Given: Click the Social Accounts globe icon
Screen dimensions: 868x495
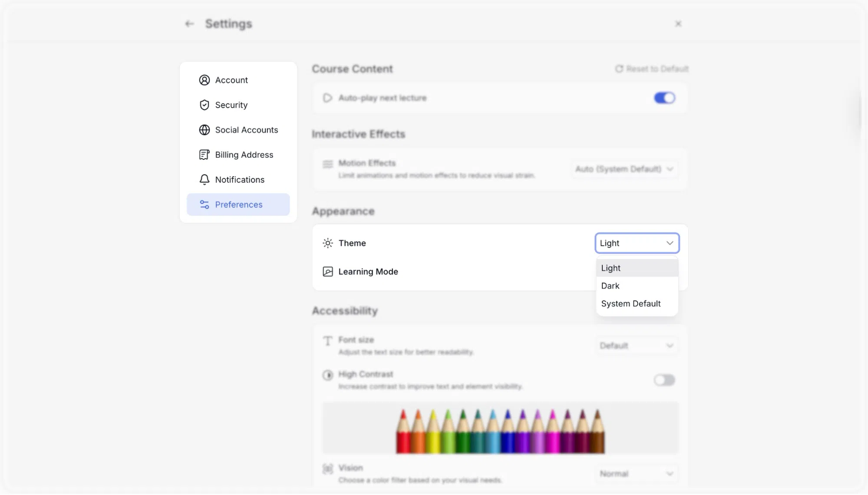Looking at the screenshot, I should point(204,130).
